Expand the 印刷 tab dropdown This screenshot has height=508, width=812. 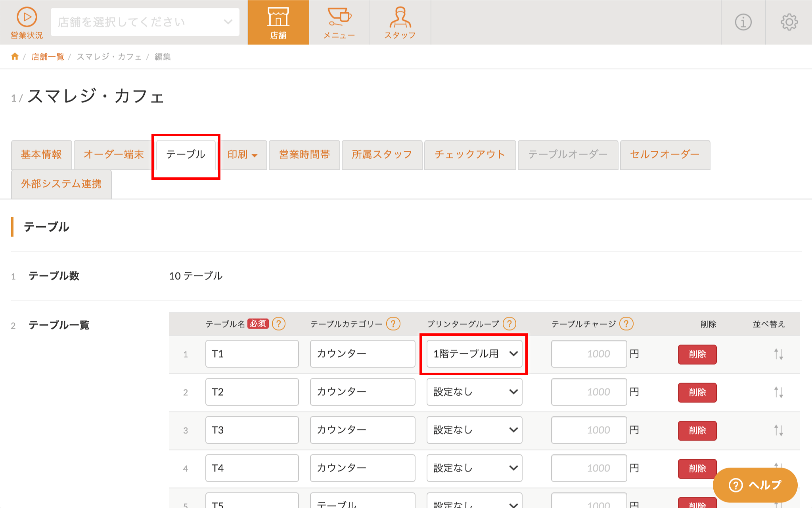coord(243,155)
